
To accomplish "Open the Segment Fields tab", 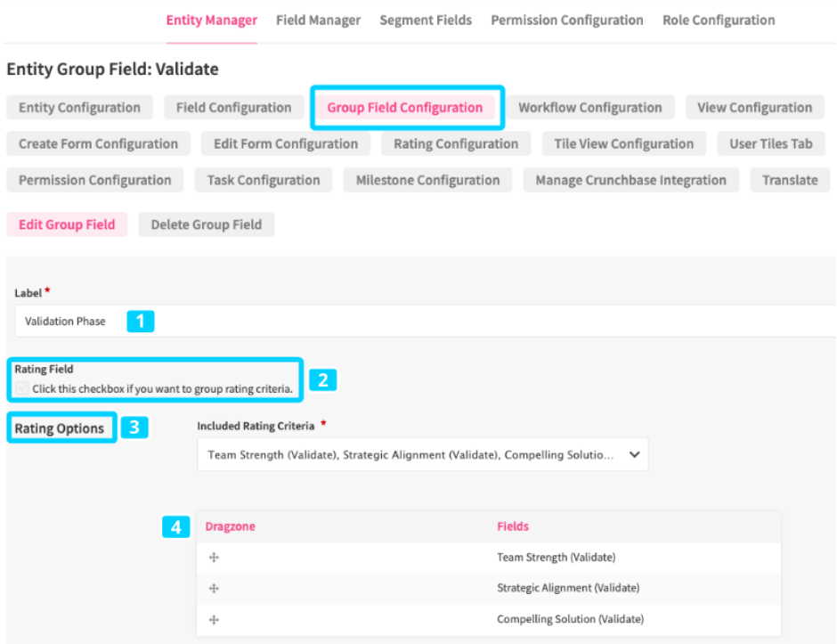I will pyautogui.click(x=426, y=20).
